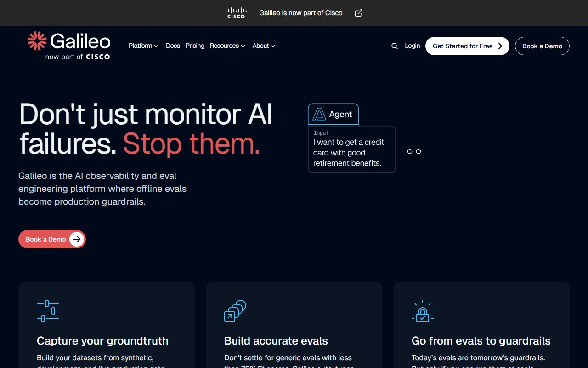The image size is (588, 368).
Task: Expand the Resources dropdown
Action: click(227, 46)
